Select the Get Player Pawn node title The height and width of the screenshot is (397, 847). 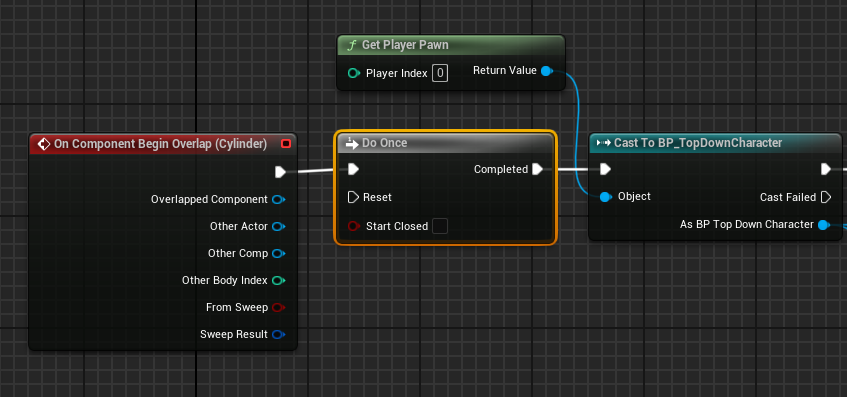coord(405,45)
